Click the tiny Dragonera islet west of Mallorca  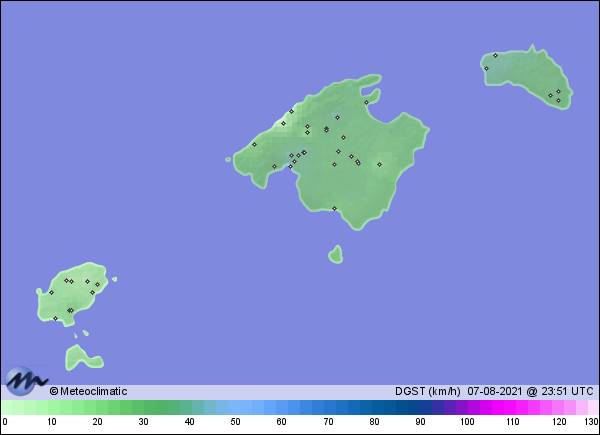[x=228, y=159]
